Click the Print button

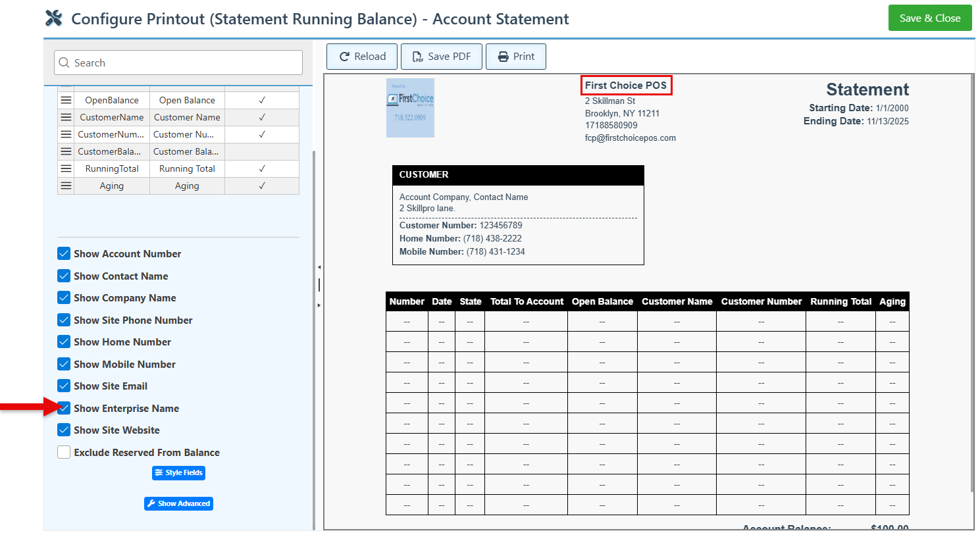click(516, 57)
